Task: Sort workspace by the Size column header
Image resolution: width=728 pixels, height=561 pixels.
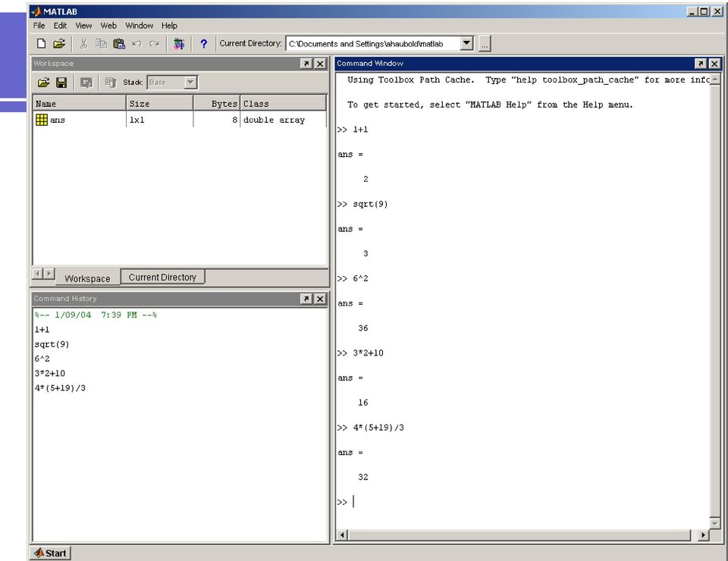Action: click(x=160, y=103)
